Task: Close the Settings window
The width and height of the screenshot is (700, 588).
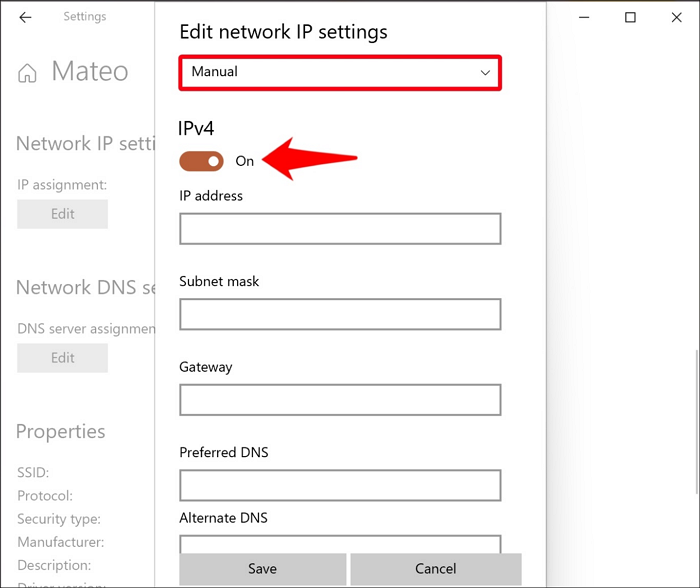Action: click(x=676, y=17)
